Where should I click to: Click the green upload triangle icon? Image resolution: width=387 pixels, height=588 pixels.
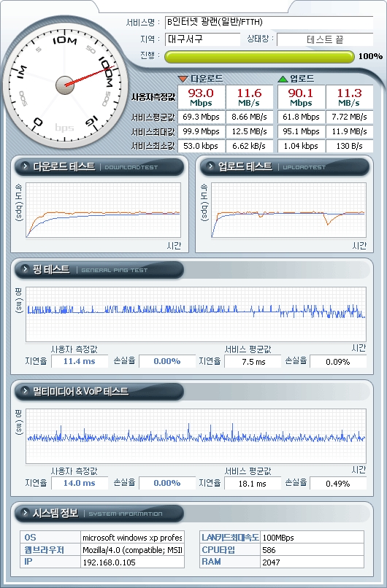[x=283, y=79]
